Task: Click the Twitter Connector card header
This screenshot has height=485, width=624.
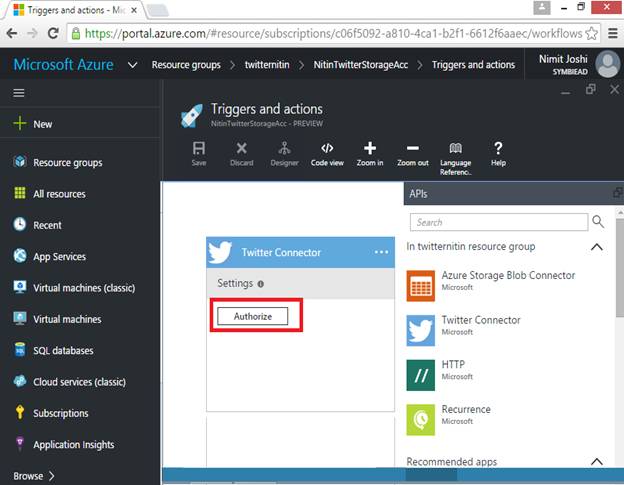Action: (300, 252)
